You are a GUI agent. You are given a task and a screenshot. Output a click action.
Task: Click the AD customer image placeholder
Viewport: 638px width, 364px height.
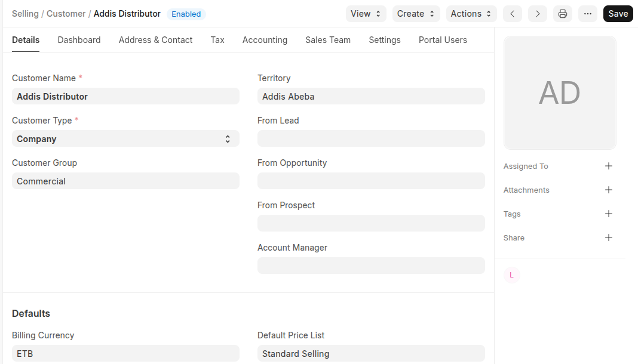560,92
